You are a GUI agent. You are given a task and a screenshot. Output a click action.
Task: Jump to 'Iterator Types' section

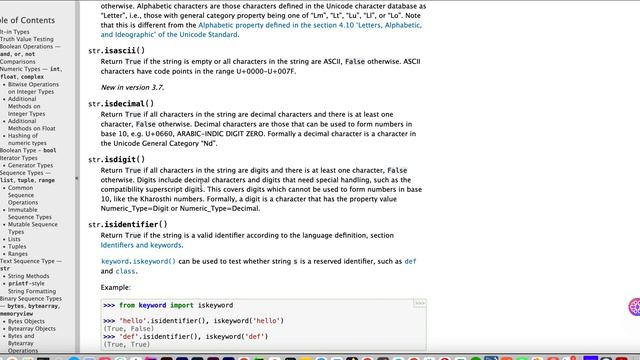click(x=18, y=158)
